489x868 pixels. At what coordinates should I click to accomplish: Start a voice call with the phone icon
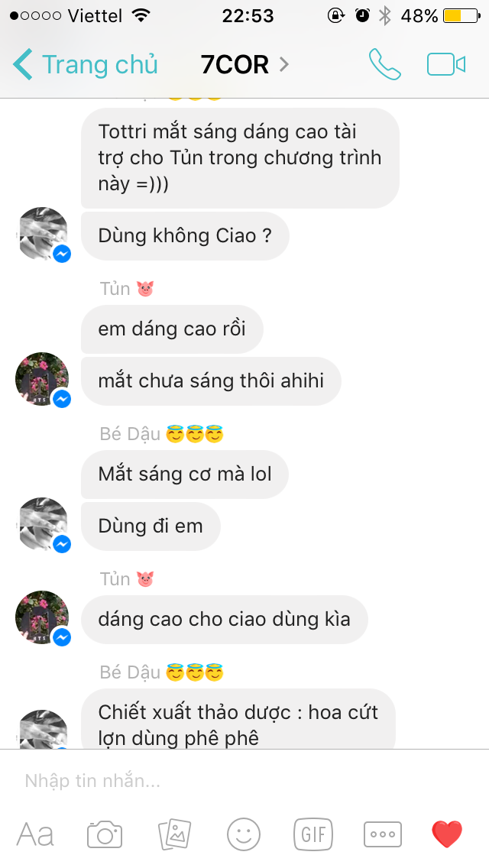pos(385,64)
